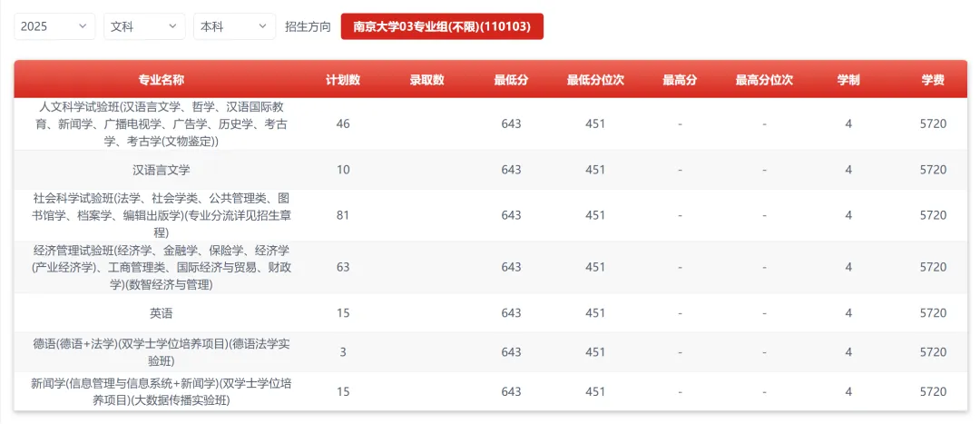The width and height of the screenshot is (980, 424).
Task: Select the 汉语言文学 major row name
Action: [x=162, y=170]
